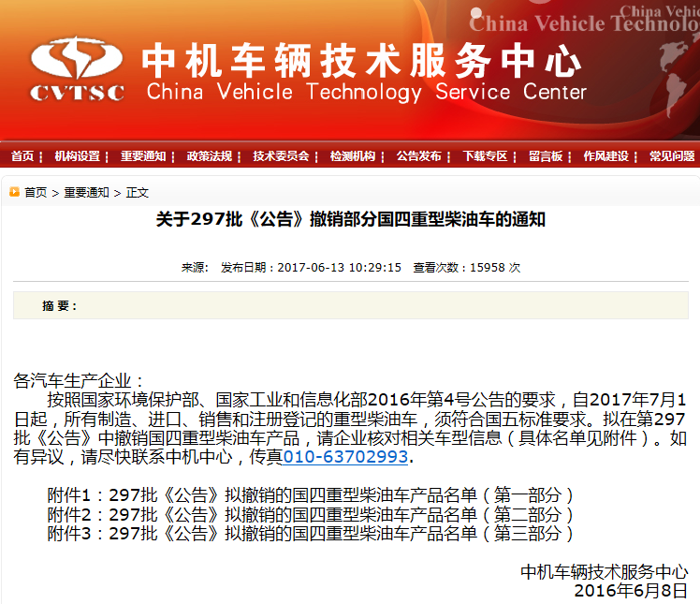Click the China Vehicle Technology Service Center subtitle
700x604 pixels.
coord(367,92)
